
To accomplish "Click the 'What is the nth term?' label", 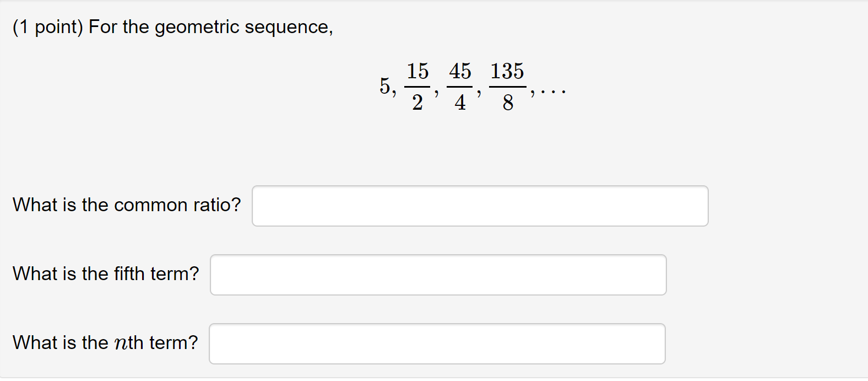I will [105, 343].
